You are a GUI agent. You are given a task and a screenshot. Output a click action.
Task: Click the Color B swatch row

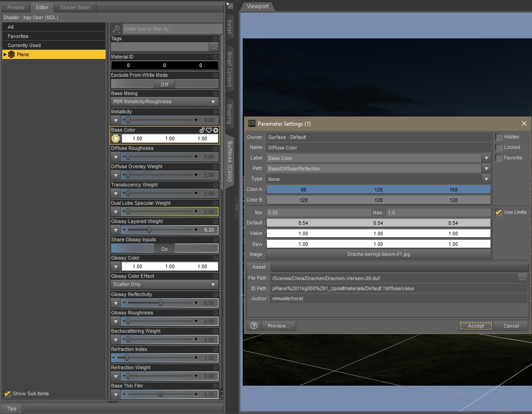click(378, 200)
